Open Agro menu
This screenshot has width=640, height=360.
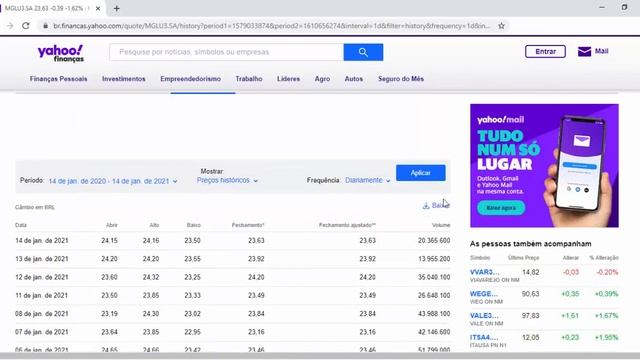click(322, 79)
